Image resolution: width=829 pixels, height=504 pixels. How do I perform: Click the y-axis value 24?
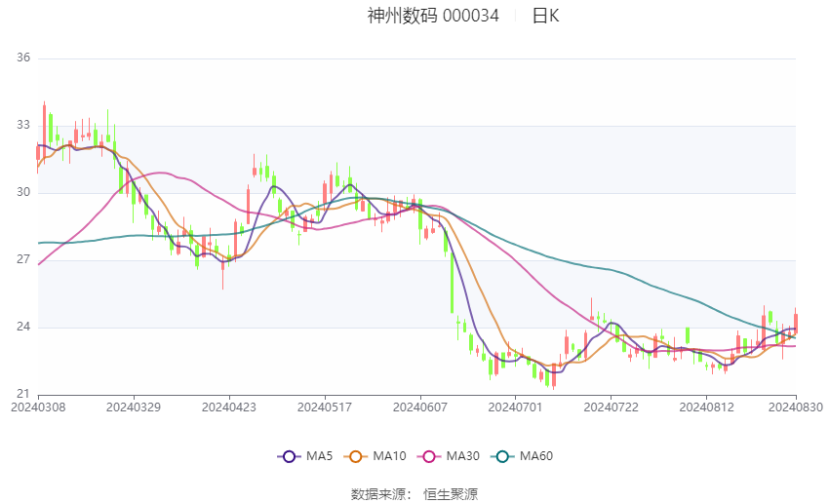pyautogui.click(x=23, y=327)
